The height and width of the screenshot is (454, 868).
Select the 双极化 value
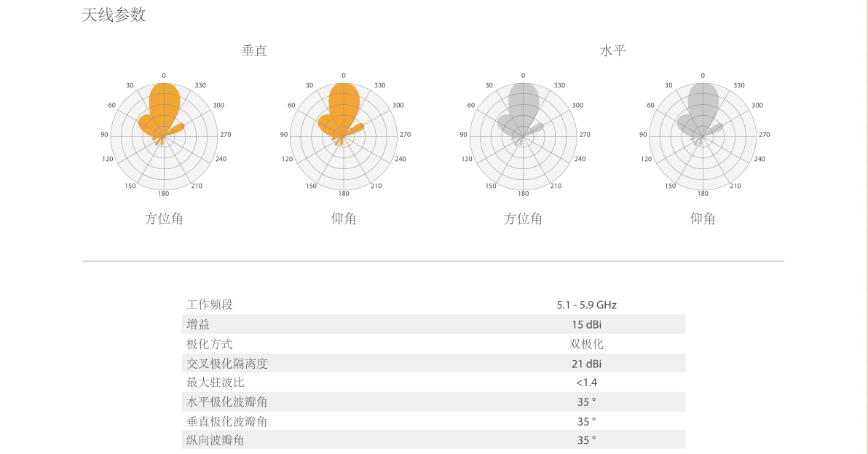coord(586,344)
